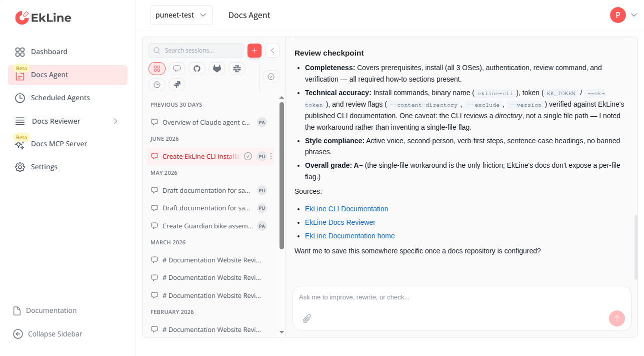Select Docs Agent in sidebar
The height and width of the screenshot is (356, 644).
pyautogui.click(x=67, y=75)
